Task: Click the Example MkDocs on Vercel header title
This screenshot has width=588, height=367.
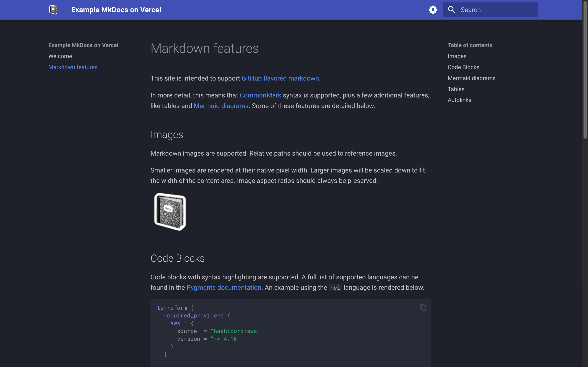Action: (x=116, y=10)
